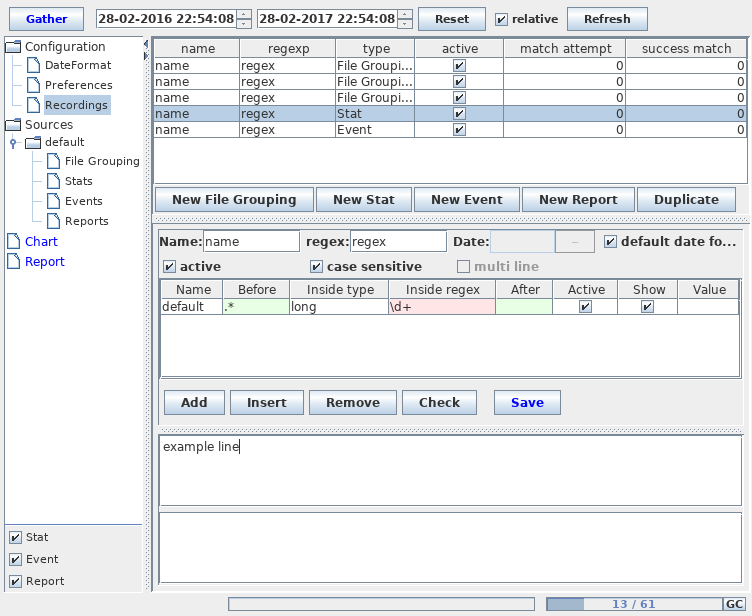Open the File Grouping tree item
The image size is (752, 616).
point(102,161)
